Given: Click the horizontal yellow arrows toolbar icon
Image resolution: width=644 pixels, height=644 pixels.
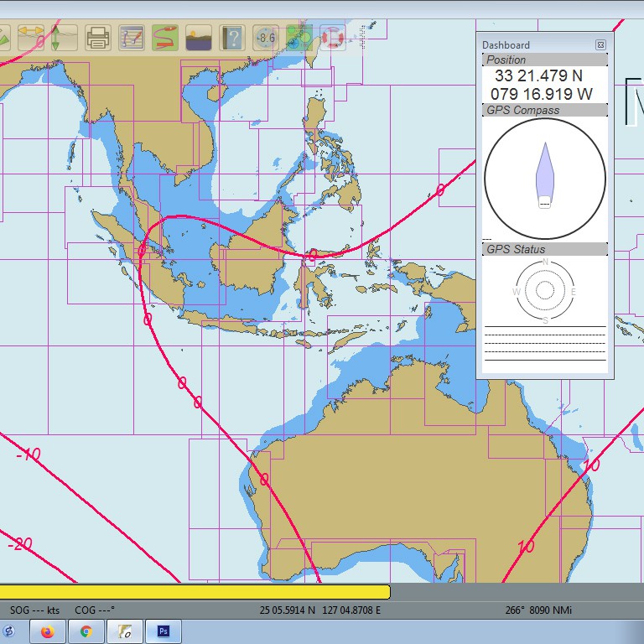Looking at the screenshot, I should pyautogui.click(x=31, y=38).
